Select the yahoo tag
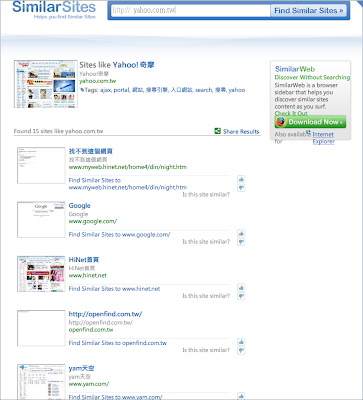The height and width of the screenshot is (400, 363). click(x=237, y=90)
